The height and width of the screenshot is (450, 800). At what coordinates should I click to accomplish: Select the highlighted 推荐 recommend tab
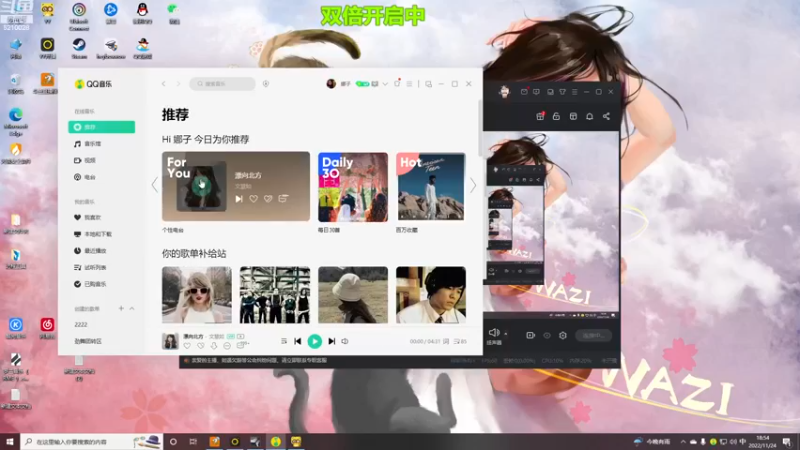[102, 127]
